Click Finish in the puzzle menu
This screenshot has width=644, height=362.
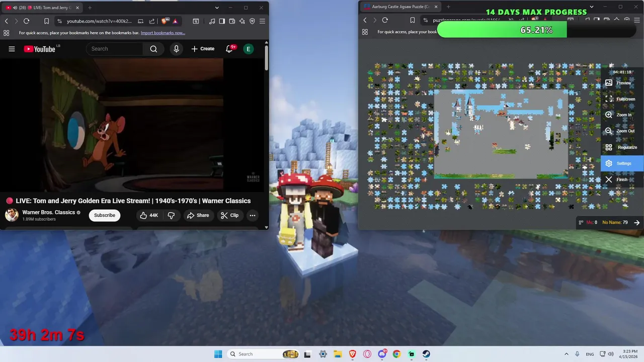(x=622, y=179)
